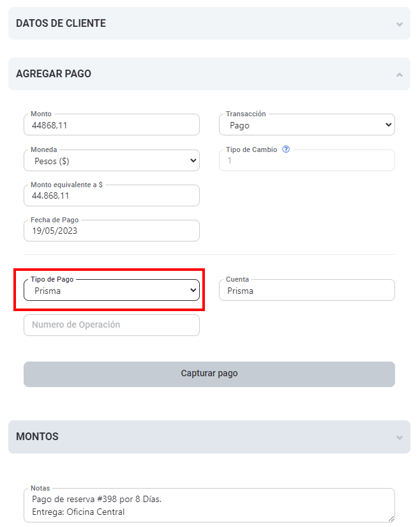Click the Monto equivalente a $ field

[x=112, y=197]
